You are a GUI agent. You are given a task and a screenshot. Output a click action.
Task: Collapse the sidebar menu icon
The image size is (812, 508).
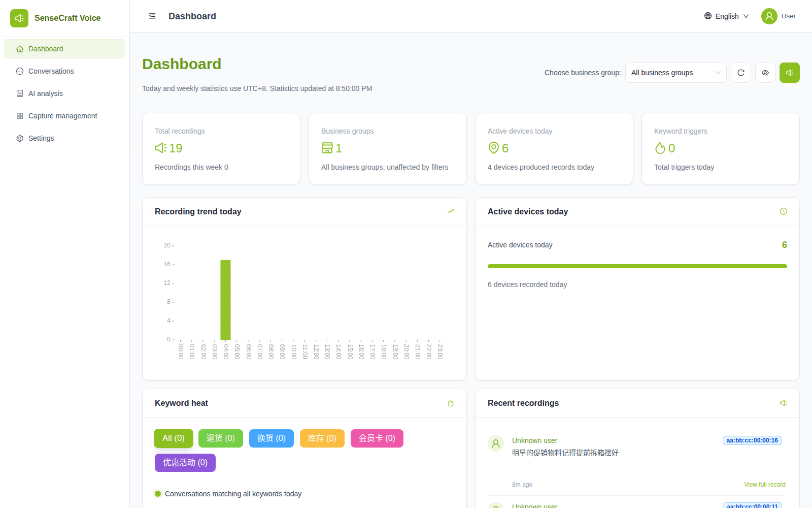point(152,16)
